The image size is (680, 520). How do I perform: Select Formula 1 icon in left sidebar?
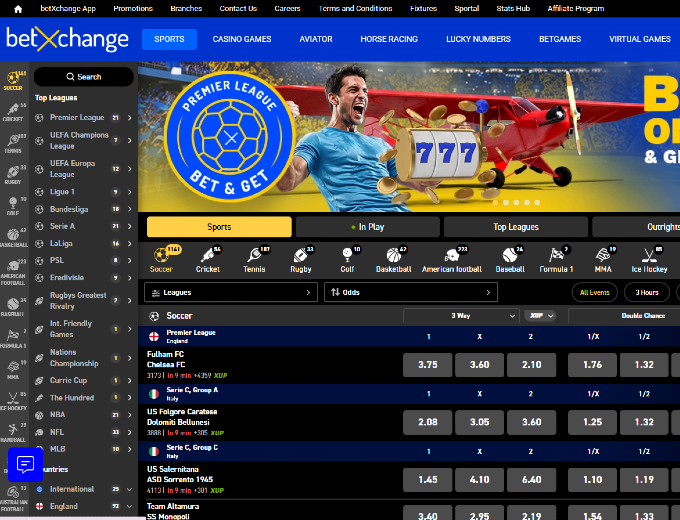pos(13,339)
